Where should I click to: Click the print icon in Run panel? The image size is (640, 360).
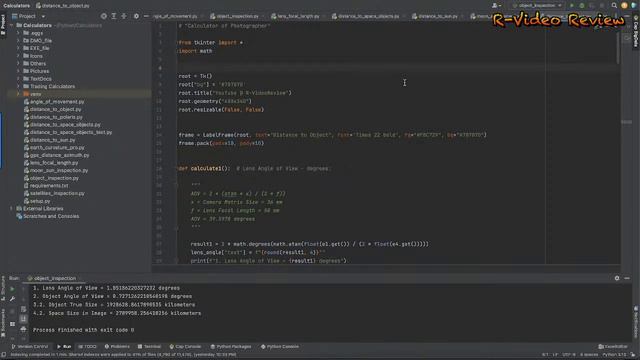pos(23,329)
